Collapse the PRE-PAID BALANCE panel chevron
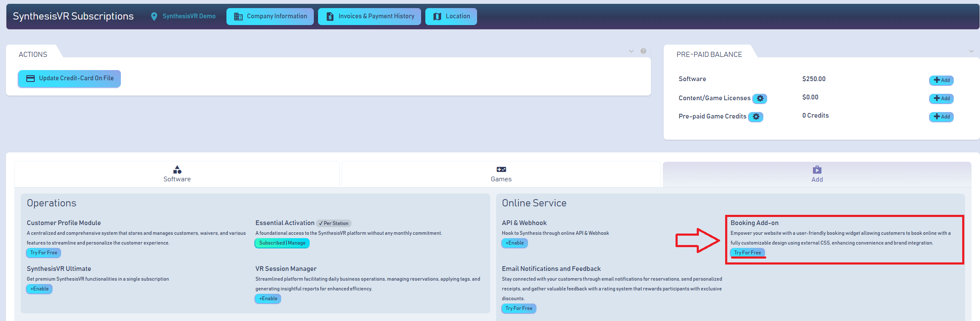The width and height of the screenshot is (980, 321). 971,51
